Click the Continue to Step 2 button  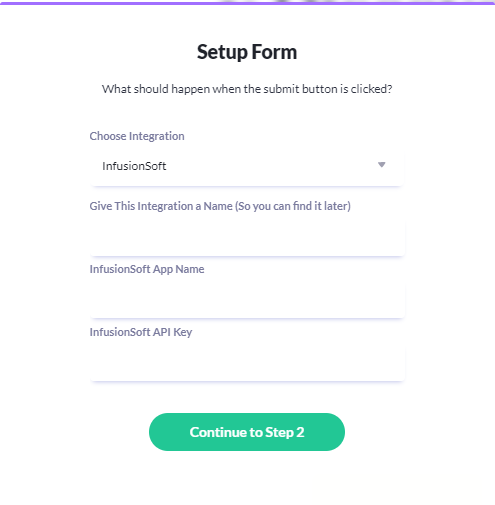(247, 432)
